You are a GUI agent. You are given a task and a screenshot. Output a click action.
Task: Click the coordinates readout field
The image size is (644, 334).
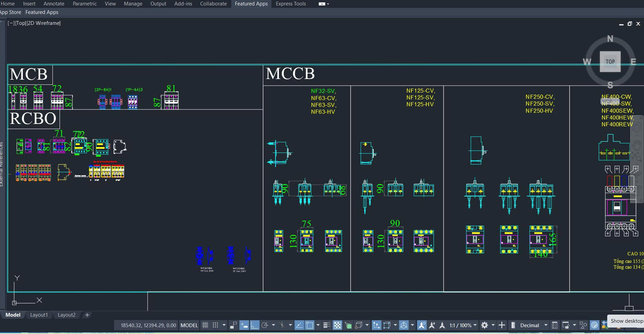tap(148, 325)
